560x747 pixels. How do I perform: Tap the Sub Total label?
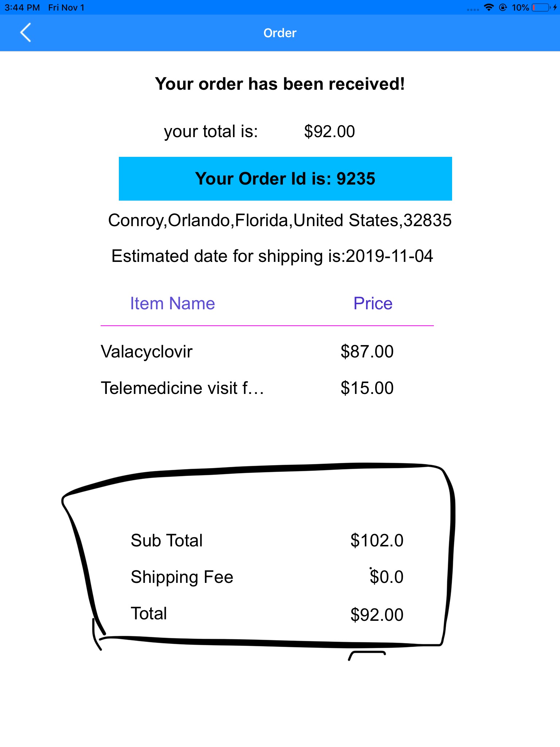[x=167, y=541]
